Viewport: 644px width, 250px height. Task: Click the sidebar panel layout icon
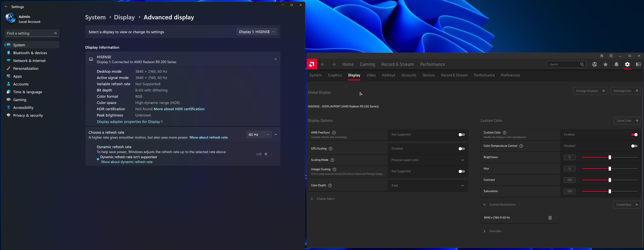pyautogui.click(x=638, y=65)
